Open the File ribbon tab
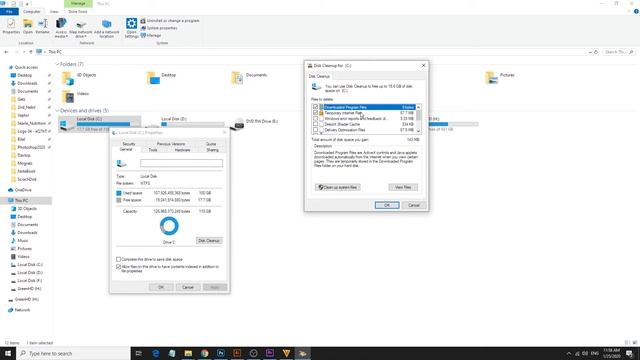 pyautogui.click(x=9, y=11)
